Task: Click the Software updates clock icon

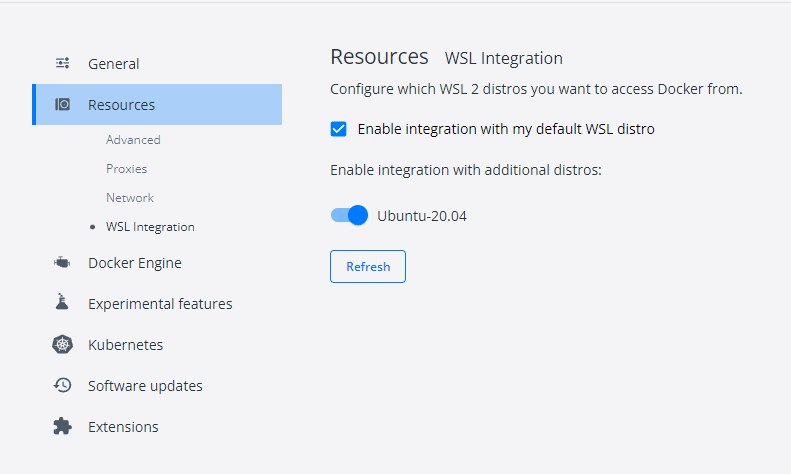Action: click(62, 386)
